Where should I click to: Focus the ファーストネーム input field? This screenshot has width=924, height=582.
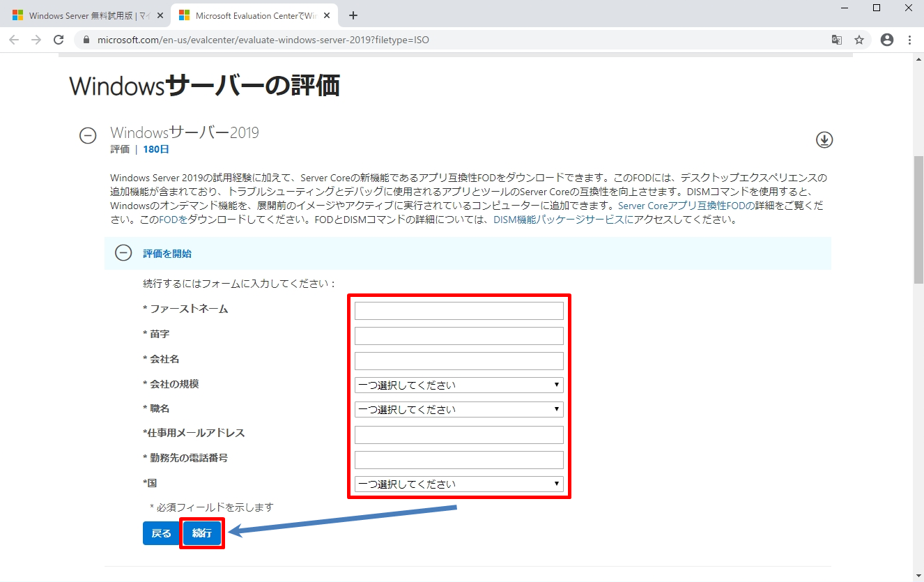[x=459, y=311]
